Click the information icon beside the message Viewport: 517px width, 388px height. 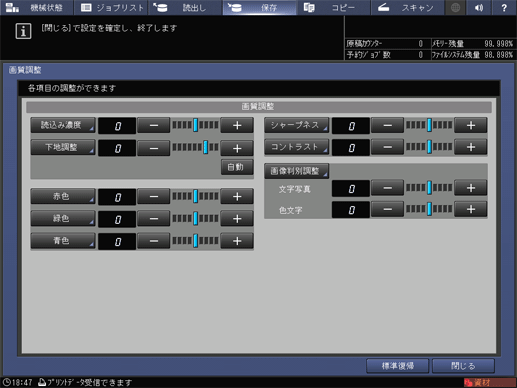pyautogui.click(x=23, y=31)
